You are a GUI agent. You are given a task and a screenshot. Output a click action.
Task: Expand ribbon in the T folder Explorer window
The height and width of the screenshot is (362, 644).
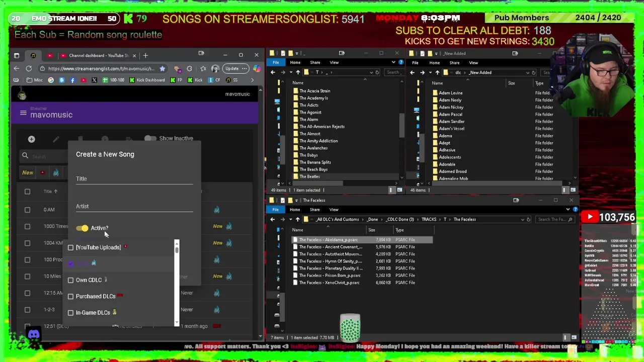pyautogui.click(x=393, y=62)
